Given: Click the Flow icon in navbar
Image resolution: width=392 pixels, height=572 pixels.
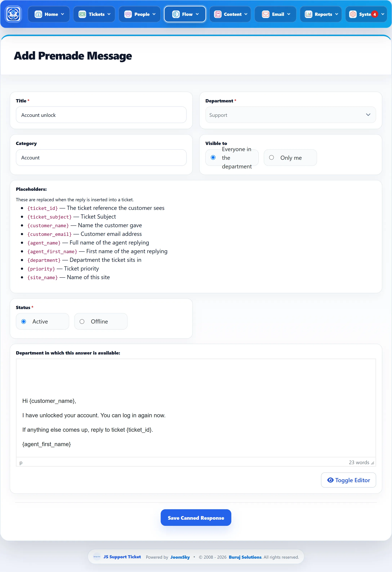Looking at the screenshot, I should tap(176, 14).
